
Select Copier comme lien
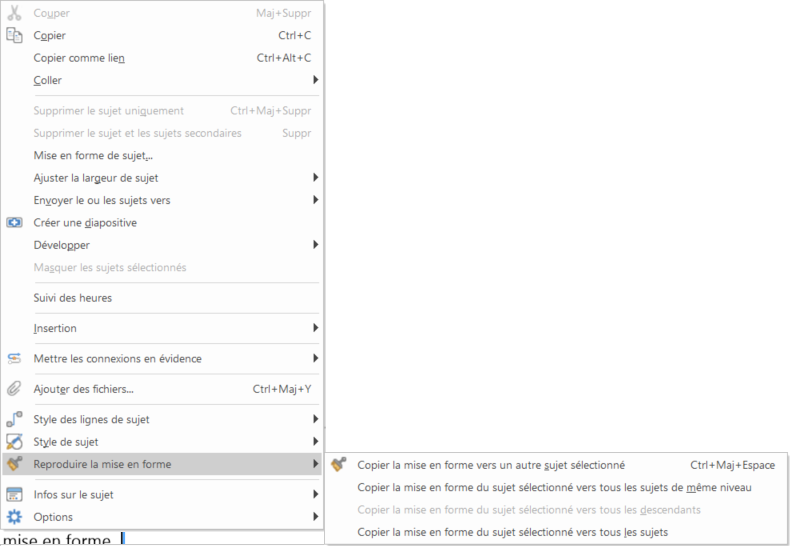pyautogui.click(x=79, y=58)
